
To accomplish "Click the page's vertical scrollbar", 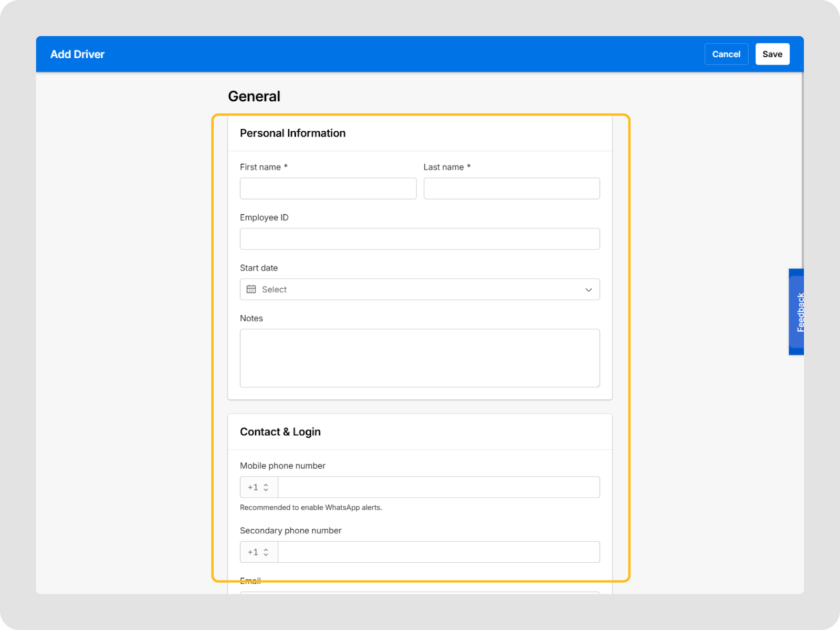I will [x=802, y=168].
